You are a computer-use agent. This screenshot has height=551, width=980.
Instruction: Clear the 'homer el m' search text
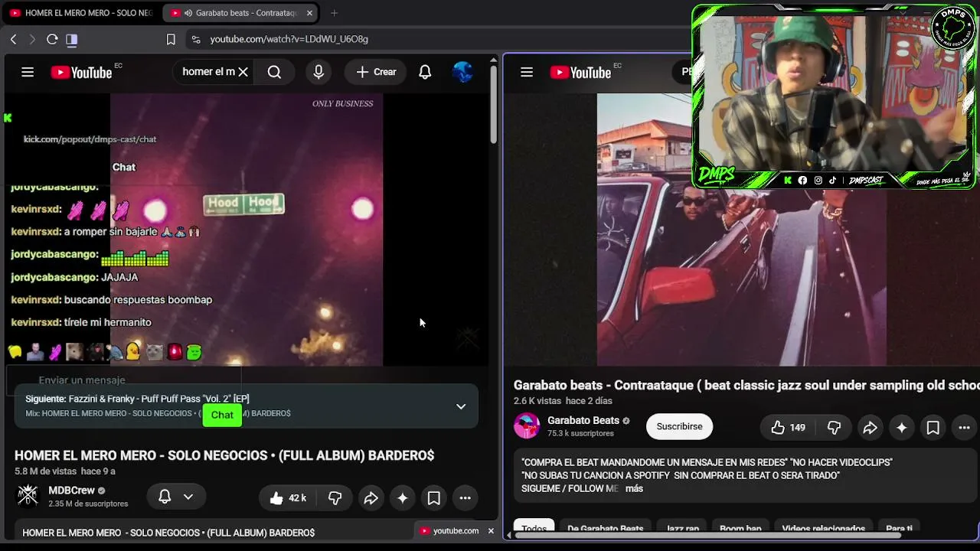243,72
